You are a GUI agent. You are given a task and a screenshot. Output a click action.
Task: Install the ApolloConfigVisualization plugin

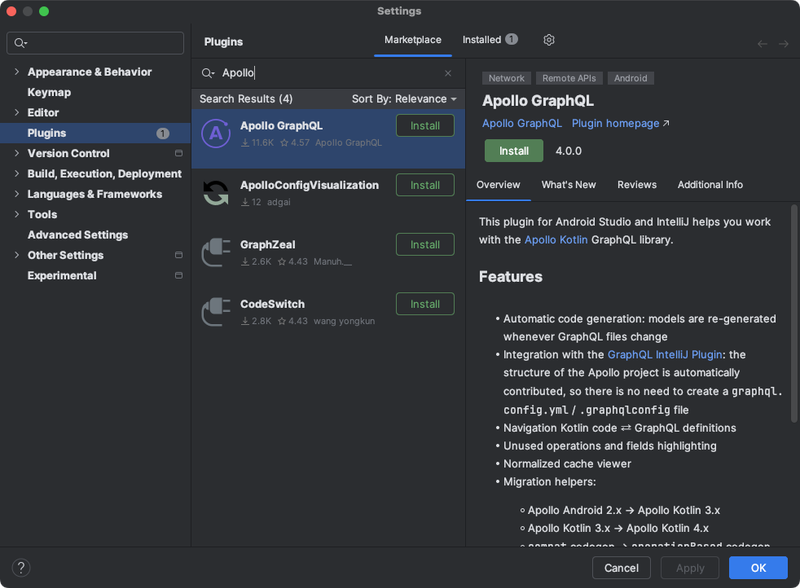pyautogui.click(x=425, y=185)
